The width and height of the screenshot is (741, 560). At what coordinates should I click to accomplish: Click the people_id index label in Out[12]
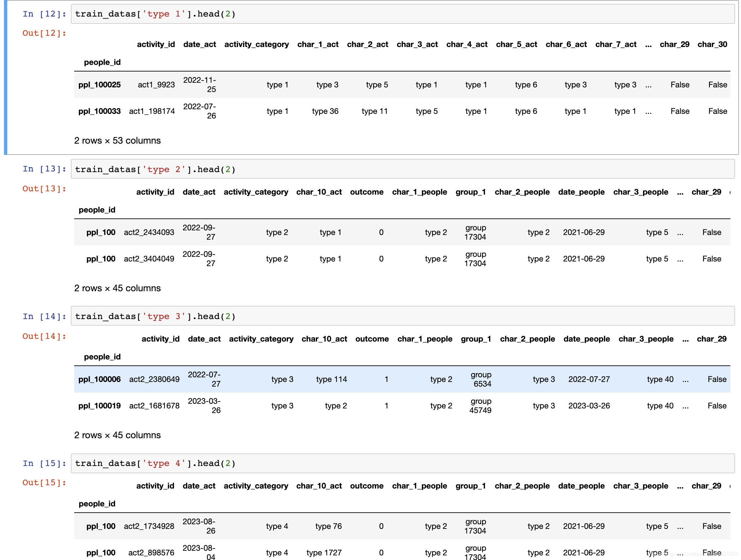tap(102, 62)
